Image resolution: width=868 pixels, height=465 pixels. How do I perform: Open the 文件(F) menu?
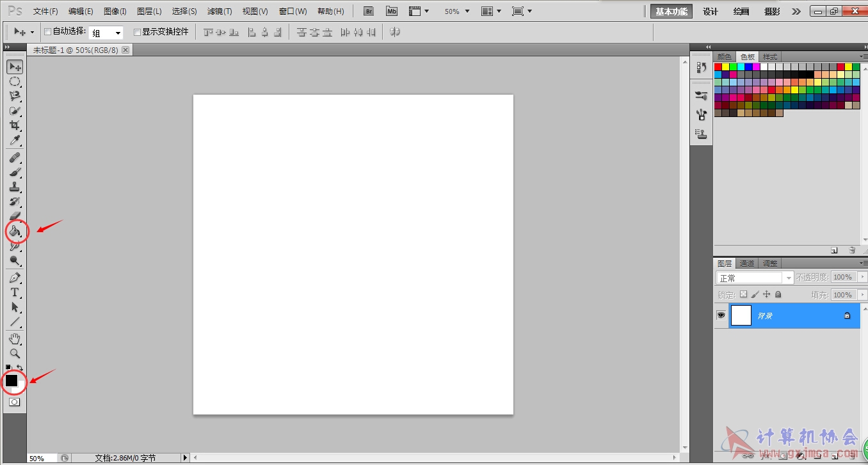click(x=45, y=12)
